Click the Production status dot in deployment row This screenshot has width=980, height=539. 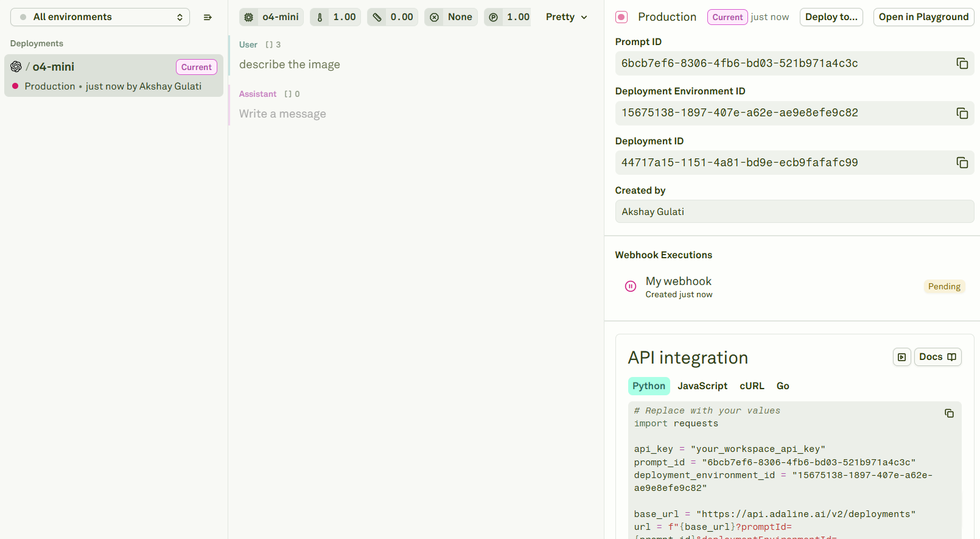(x=15, y=86)
